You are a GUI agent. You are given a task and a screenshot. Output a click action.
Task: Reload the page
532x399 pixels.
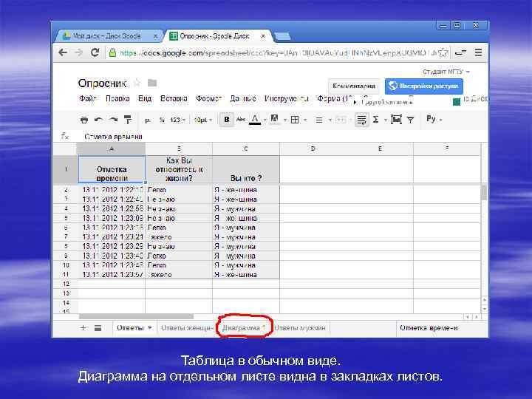[95, 52]
